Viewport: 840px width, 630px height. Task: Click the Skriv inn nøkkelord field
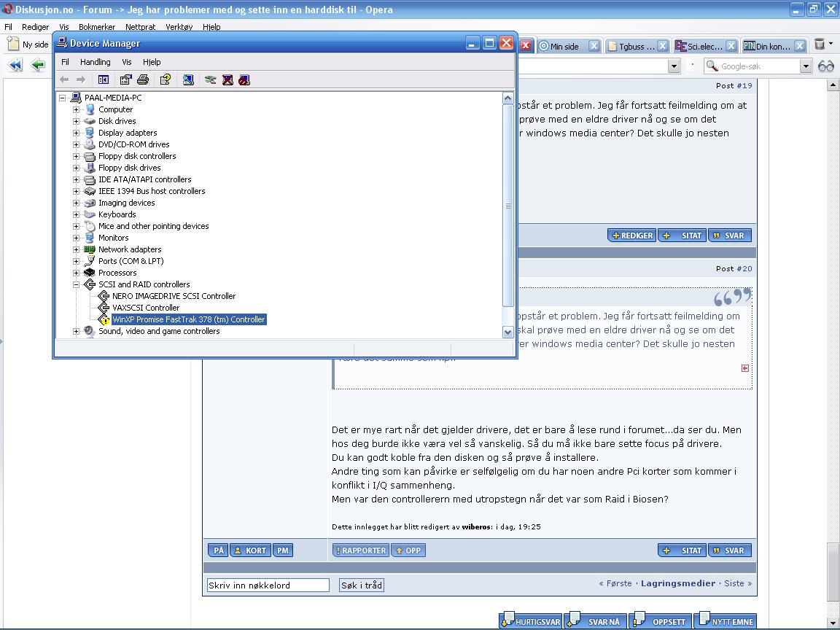(268, 585)
